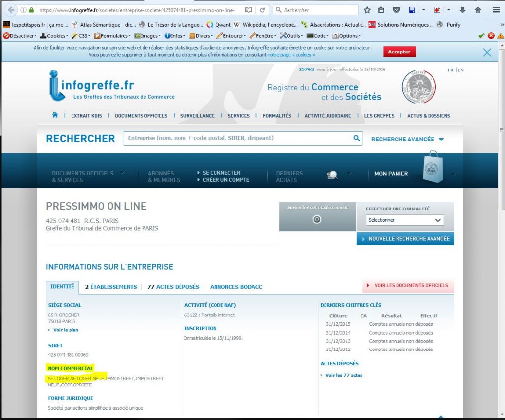The width and height of the screenshot is (505, 420).
Task: Dismiss the cookie notice with the X
Action: coord(487,53)
